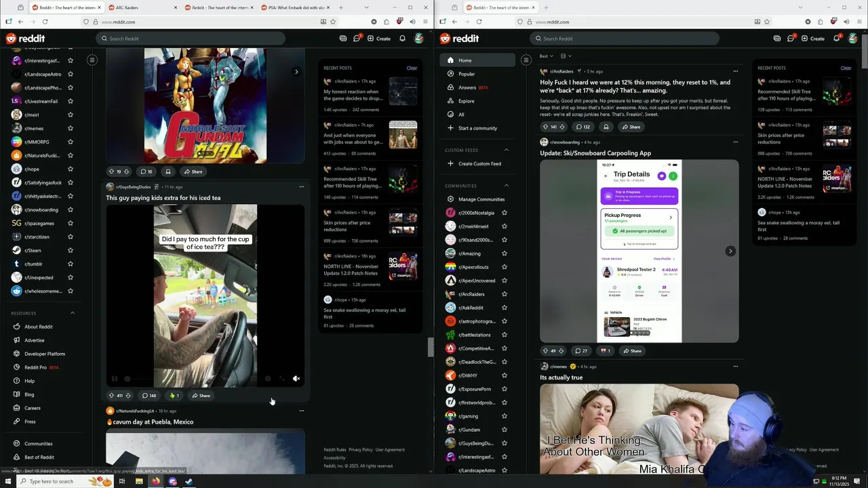
Task: Open comments on iced tea post (148)
Action: (x=149, y=396)
